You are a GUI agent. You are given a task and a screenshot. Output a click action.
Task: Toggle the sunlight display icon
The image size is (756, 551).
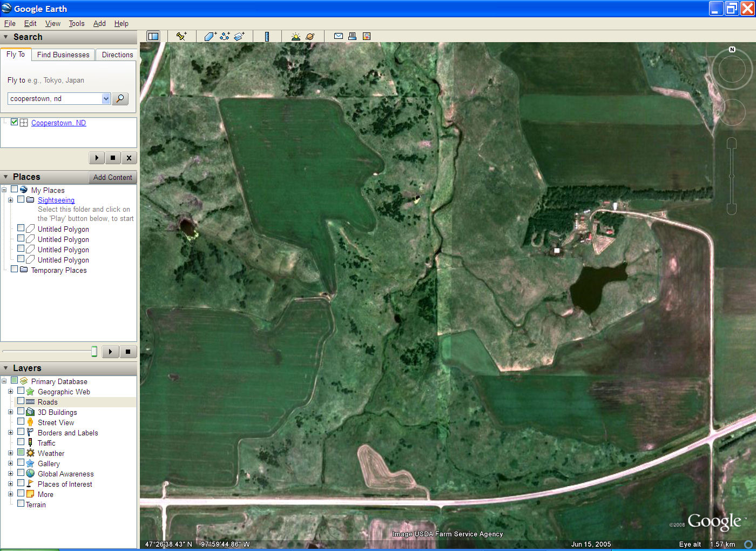[x=295, y=36]
